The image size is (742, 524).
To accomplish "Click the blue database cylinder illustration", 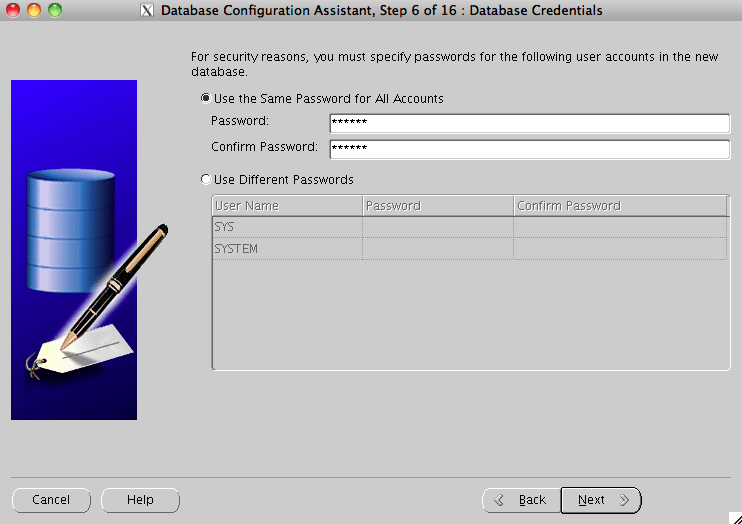I will (68, 230).
